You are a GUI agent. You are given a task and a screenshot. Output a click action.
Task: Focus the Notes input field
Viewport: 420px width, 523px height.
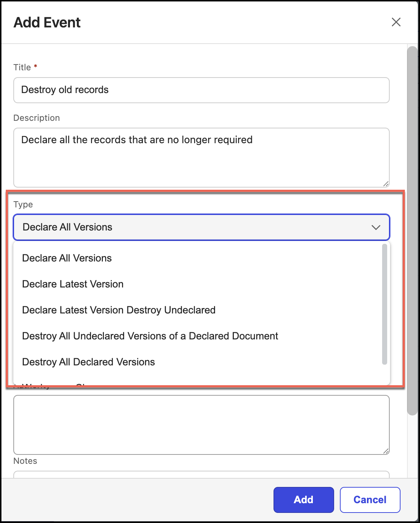point(201,474)
